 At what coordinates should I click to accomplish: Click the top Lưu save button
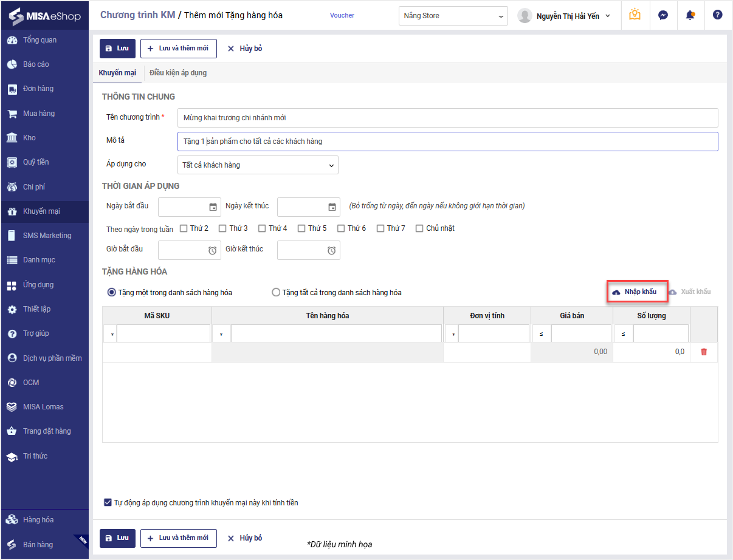coord(117,49)
